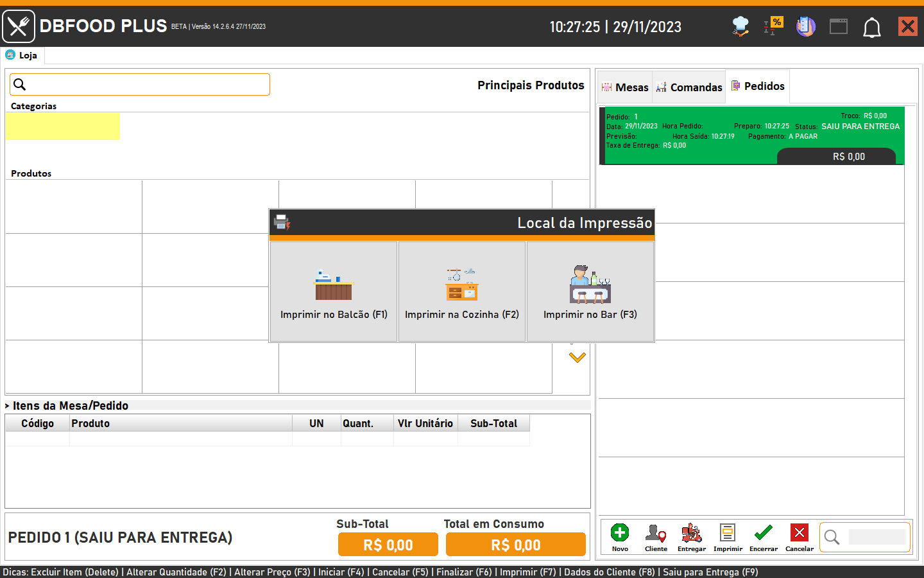
Task: Click the 10:27:25 | 29/11/2023 clock text
Action: point(615,27)
